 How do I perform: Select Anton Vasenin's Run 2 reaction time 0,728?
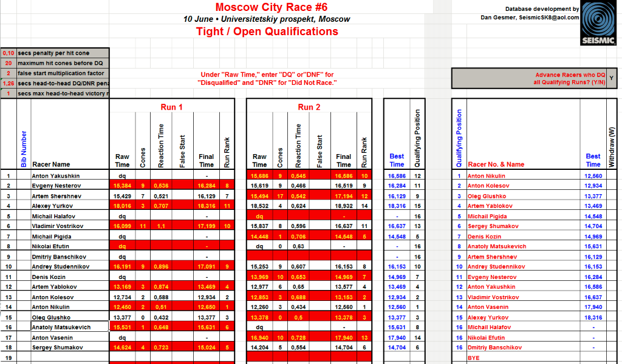pos(298,338)
